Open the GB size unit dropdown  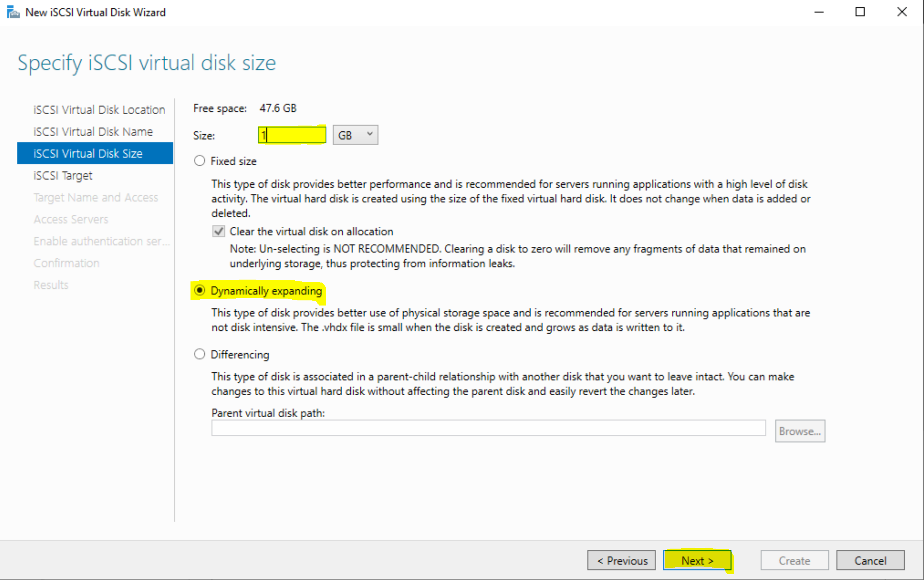[x=355, y=135]
